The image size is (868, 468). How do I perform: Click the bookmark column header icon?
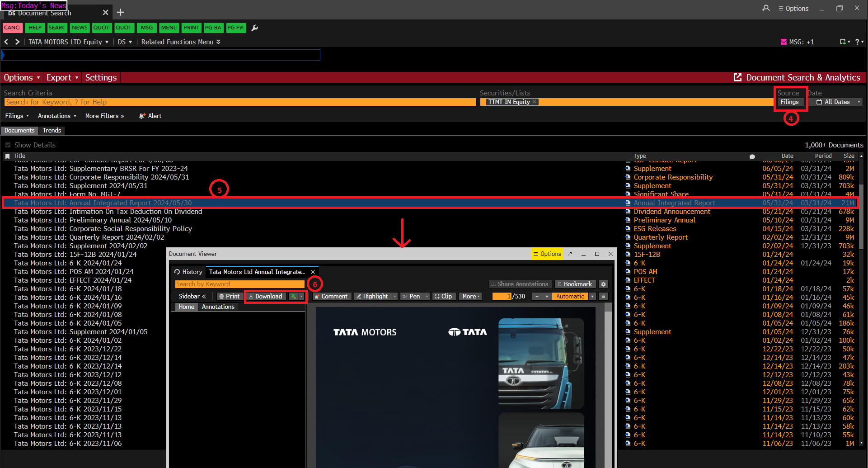tap(7, 156)
